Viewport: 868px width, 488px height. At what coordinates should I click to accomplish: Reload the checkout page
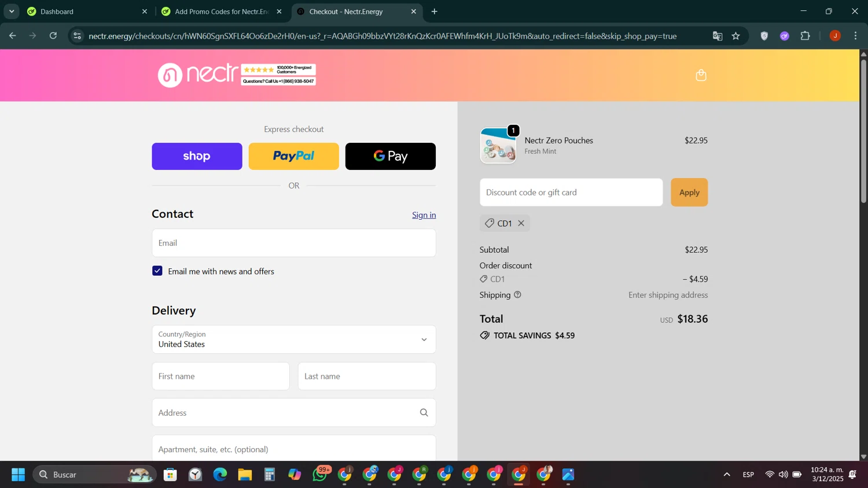pyautogui.click(x=53, y=36)
